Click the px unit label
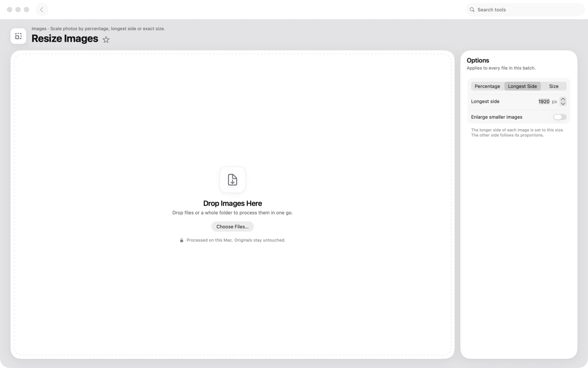588x368 pixels. pos(554,102)
